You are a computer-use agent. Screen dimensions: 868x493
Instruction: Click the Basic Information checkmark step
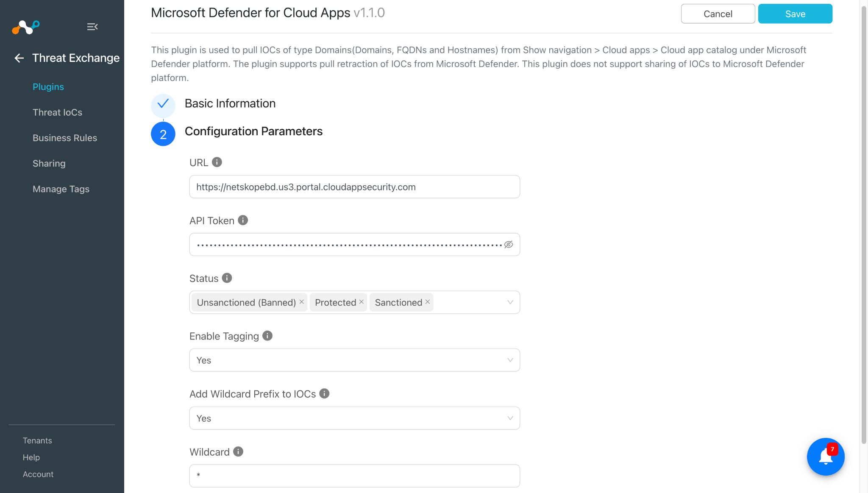[163, 105]
